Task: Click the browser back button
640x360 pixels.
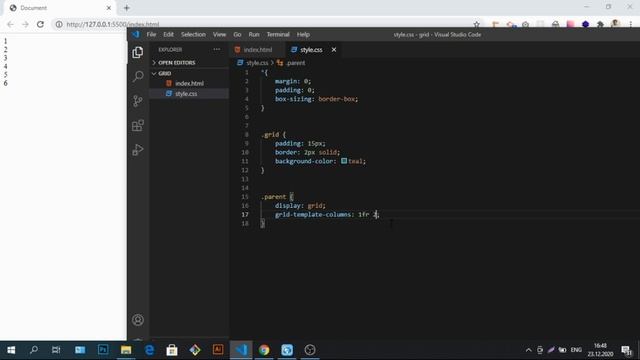Action: point(10,24)
